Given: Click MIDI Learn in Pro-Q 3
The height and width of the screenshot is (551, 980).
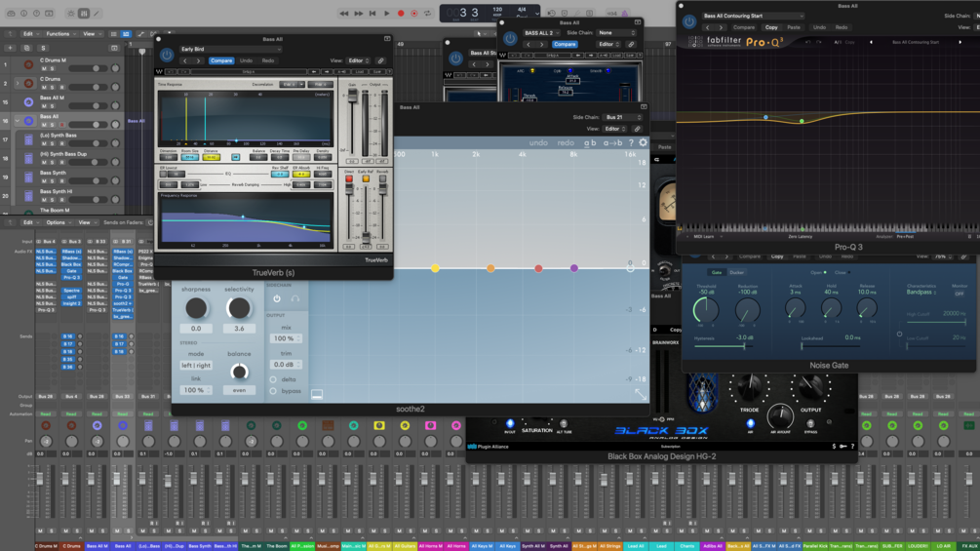Looking at the screenshot, I should click(x=704, y=237).
